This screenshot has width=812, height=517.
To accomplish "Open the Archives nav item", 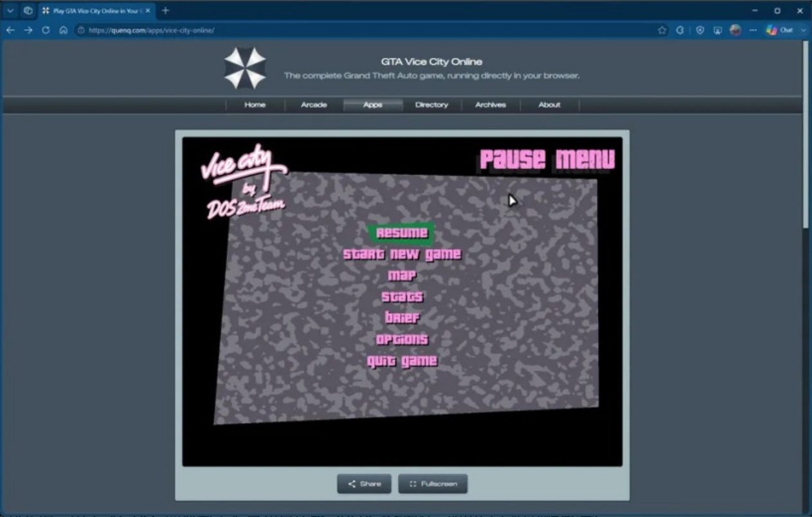I will (491, 105).
